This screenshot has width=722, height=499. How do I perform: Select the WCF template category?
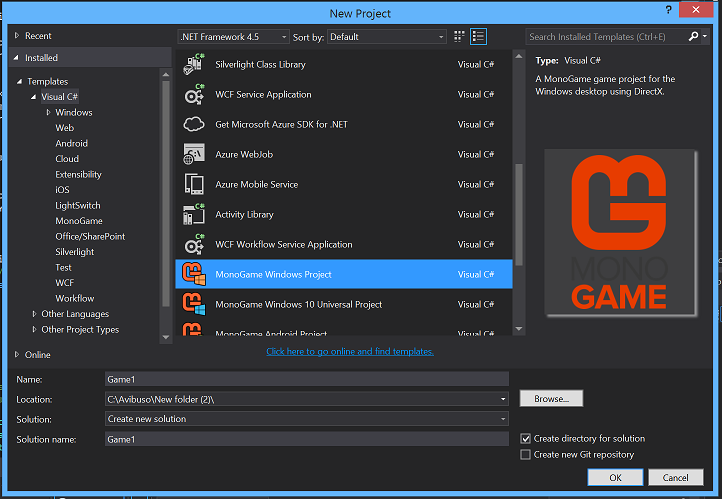tap(64, 283)
